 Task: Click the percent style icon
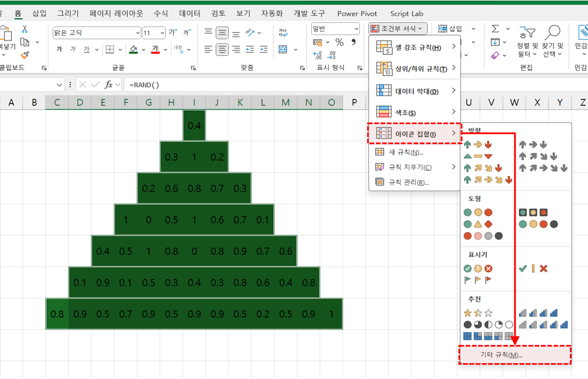pyautogui.click(x=339, y=42)
